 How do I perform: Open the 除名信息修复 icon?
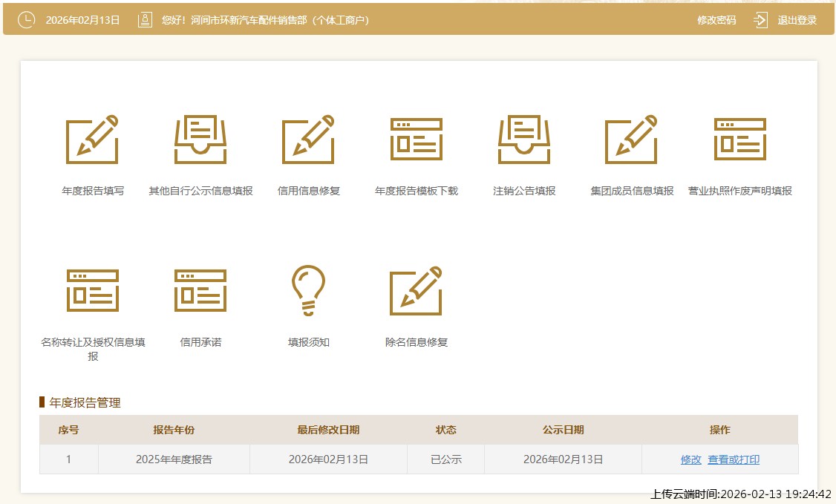417,291
